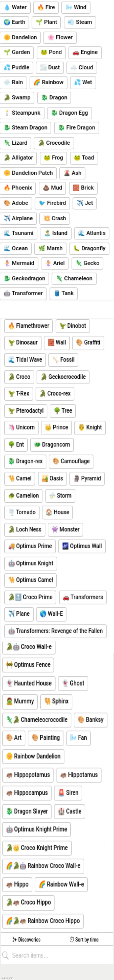114x980 pixels.
Task: Choose the Flamethrower item
Action: pyautogui.click(x=28, y=326)
